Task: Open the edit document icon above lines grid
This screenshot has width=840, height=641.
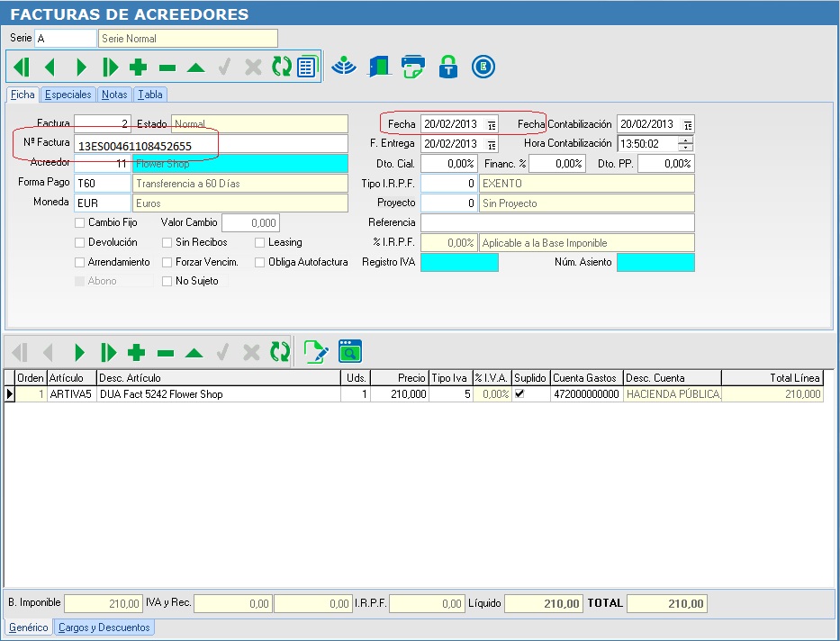Action: [316, 352]
